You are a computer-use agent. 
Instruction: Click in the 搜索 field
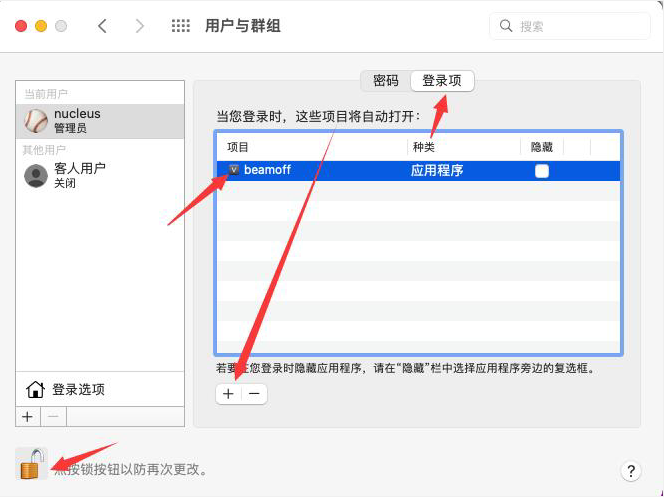pyautogui.click(x=570, y=26)
